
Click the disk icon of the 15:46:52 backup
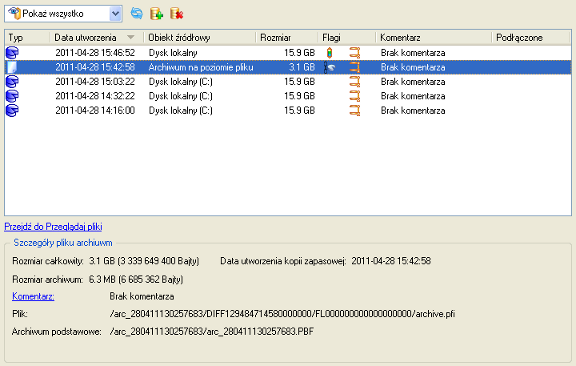[x=12, y=53]
